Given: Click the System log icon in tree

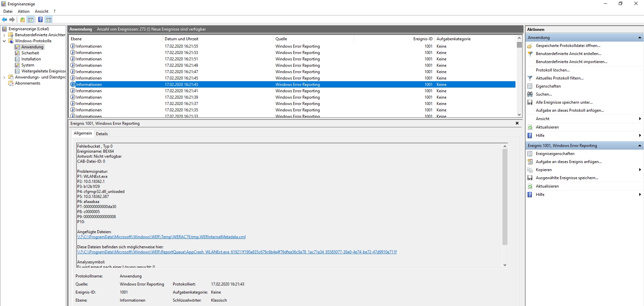Looking at the screenshot, I should coord(17,65).
